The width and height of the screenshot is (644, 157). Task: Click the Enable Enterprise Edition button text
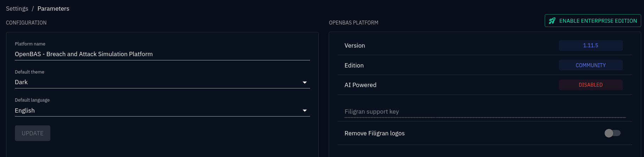click(598, 21)
